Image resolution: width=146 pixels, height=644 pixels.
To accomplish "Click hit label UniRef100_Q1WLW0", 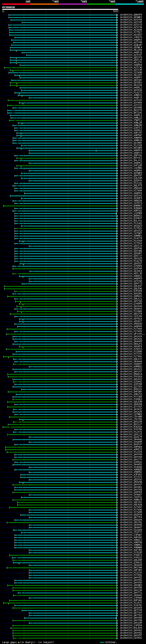I will [x=131, y=45].
